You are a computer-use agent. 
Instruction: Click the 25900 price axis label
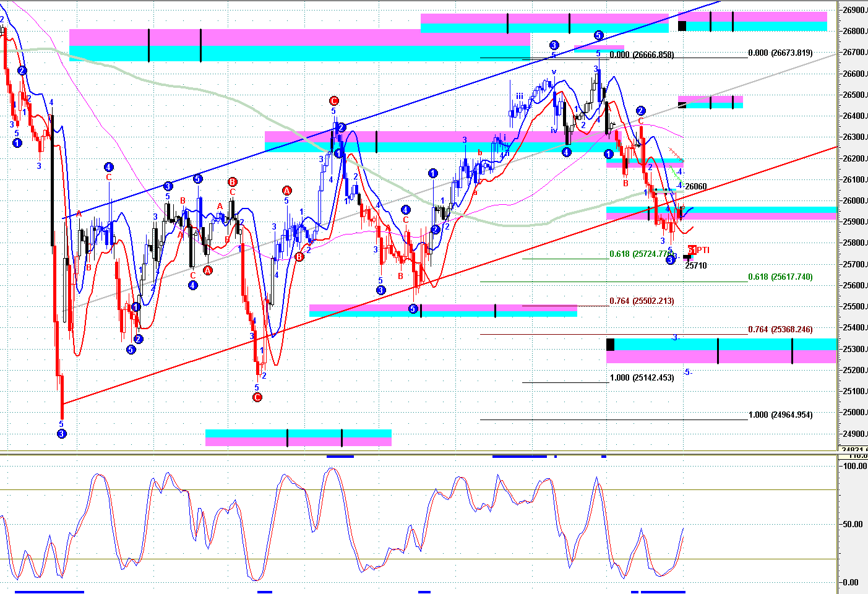coord(854,222)
